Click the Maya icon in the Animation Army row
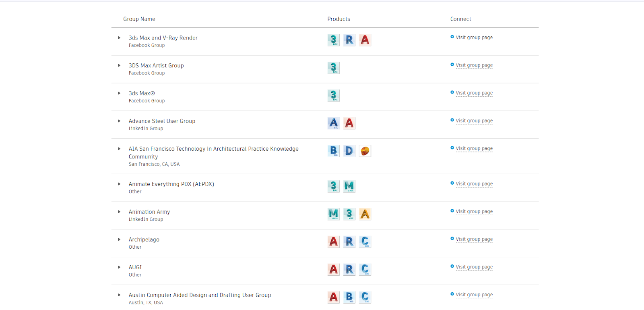This screenshot has width=644, height=310. 333,214
